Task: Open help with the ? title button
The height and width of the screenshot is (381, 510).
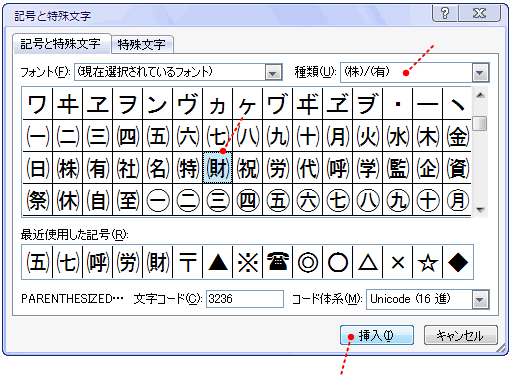Action: click(x=445, y=14)
